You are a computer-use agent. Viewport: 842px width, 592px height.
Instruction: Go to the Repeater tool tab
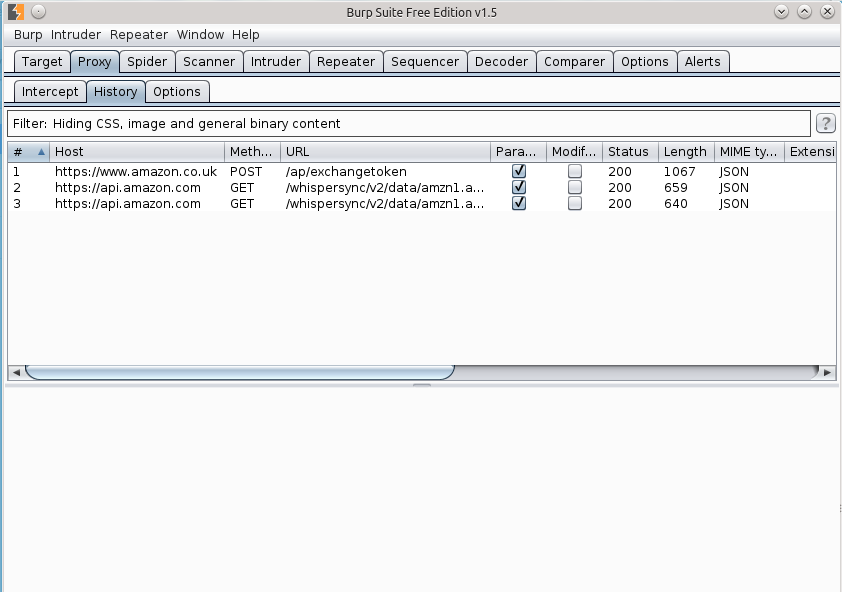pyautogui.click(x=346, y=62)
